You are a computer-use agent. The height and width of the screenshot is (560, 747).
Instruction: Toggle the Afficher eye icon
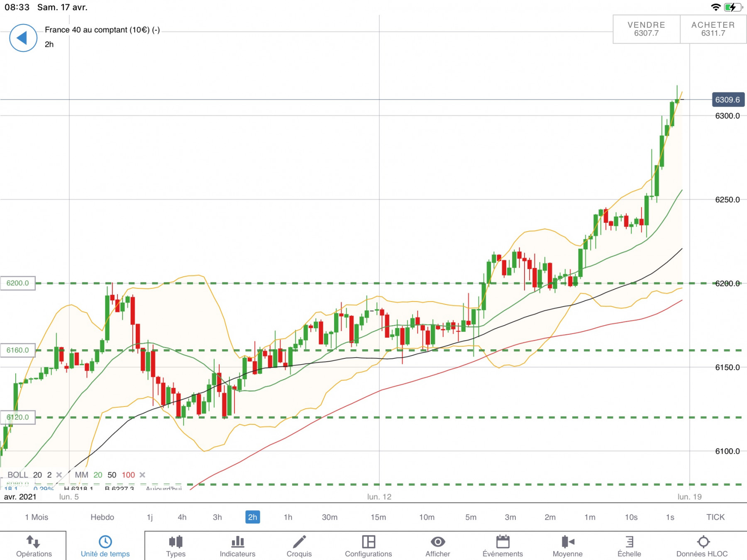point(438,541)
